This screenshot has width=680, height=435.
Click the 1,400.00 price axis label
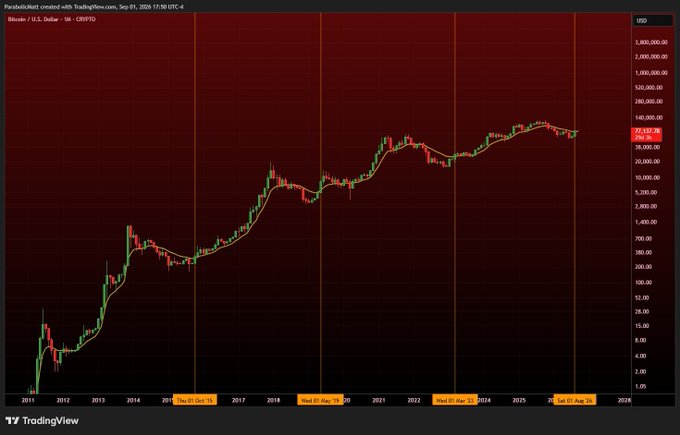(647, 222)
